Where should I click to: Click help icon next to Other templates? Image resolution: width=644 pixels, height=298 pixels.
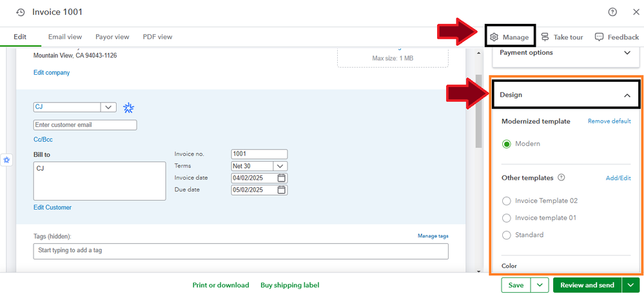pos(562,178)
